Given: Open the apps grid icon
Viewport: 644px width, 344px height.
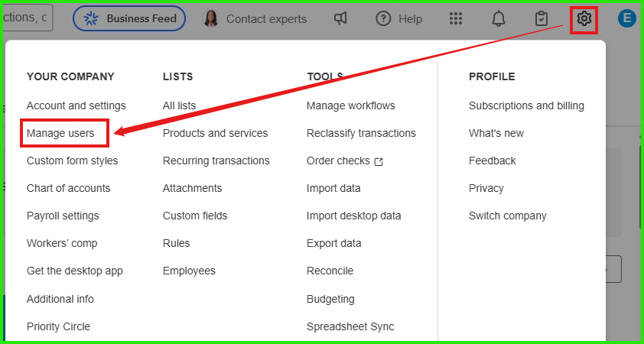Looking at the screenshot, I should 456,19.
